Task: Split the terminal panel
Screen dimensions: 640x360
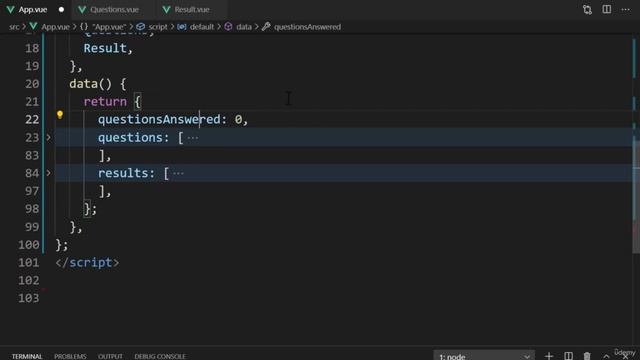Action: click(568, 356)
